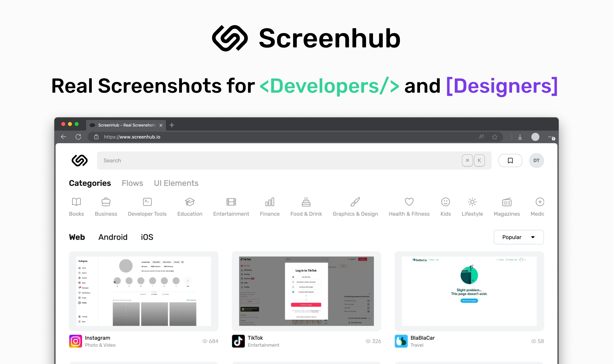Screen dimensions: 613x364
Task: Click the BlaBlaCar app icon
Action: pyautogui.click(x=401, y=341)
